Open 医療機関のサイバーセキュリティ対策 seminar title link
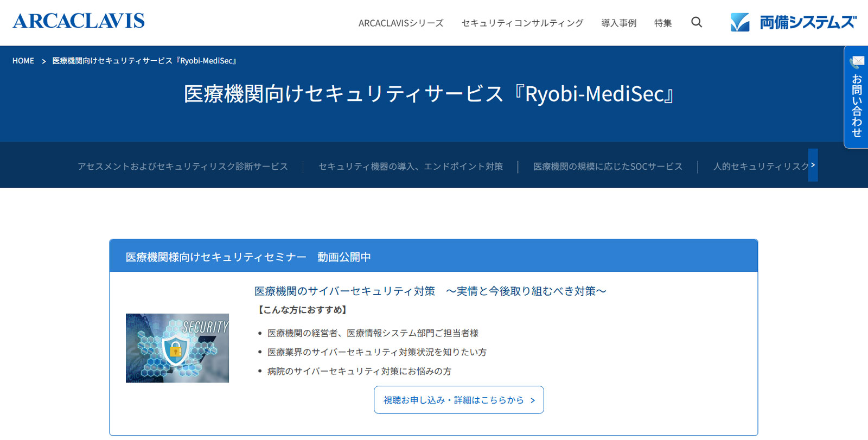 pyautogui.click(x=430, y=291)
